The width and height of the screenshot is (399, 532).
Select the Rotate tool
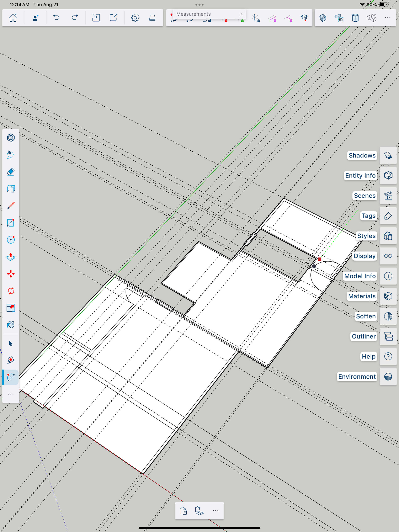point(11,291)
